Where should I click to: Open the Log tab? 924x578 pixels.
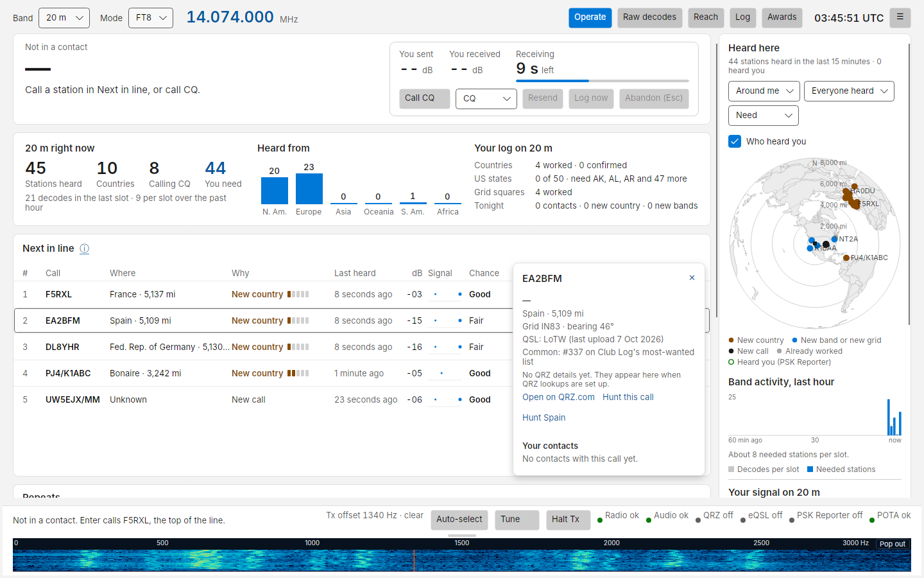pos(742,17)
